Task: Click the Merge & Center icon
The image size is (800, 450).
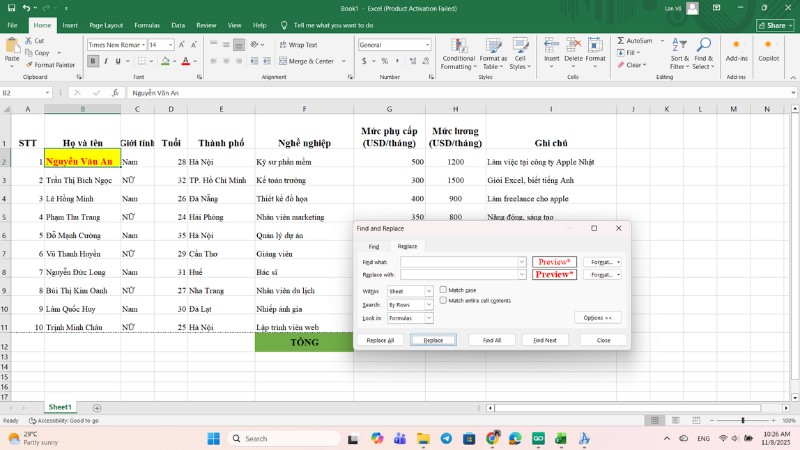Action: tap(282, 61)
